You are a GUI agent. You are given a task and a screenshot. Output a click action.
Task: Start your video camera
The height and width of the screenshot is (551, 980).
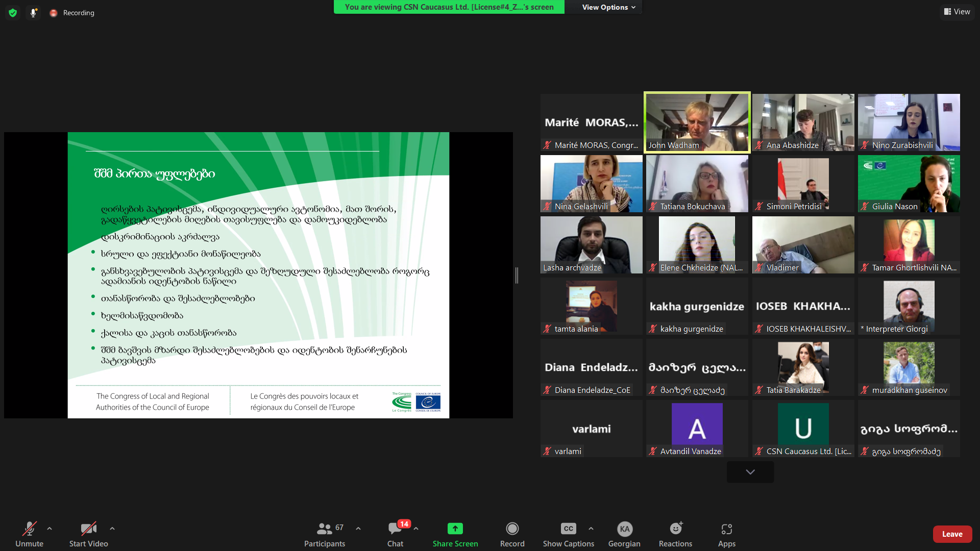point(89,534)
